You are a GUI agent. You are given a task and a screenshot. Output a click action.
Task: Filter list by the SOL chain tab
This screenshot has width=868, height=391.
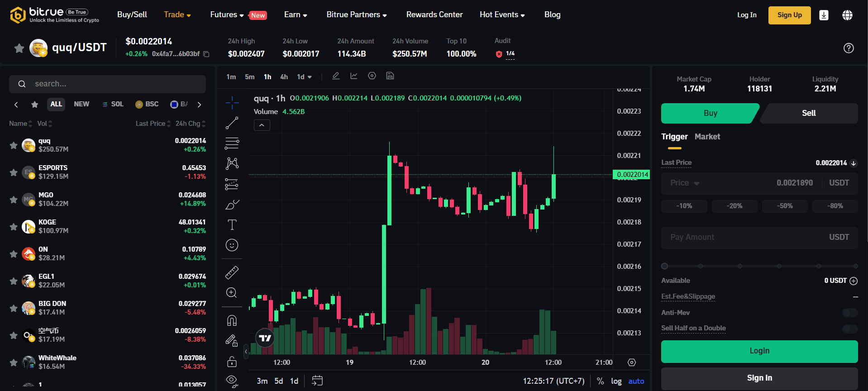(x=113, y=105)
